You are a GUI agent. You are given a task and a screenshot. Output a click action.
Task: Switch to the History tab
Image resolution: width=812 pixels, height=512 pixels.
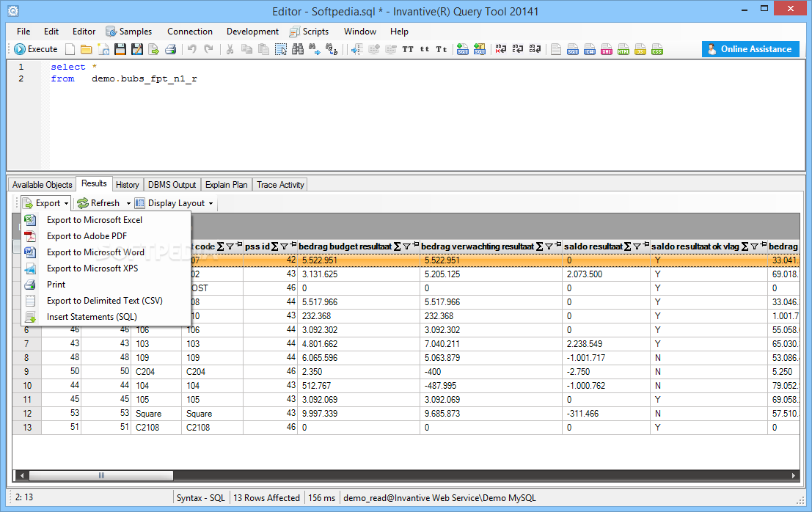click(x=128, y=185)
